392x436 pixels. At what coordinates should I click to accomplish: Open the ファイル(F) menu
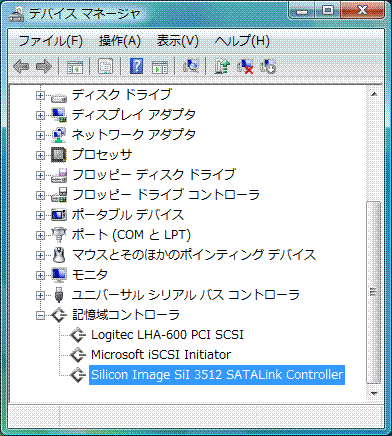pyautogui.click(x=50, y=41)
